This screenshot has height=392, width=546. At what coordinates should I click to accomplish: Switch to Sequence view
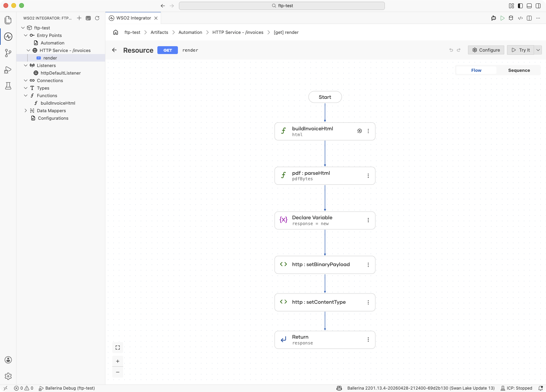pyautogui.click(x=519, y=70)
